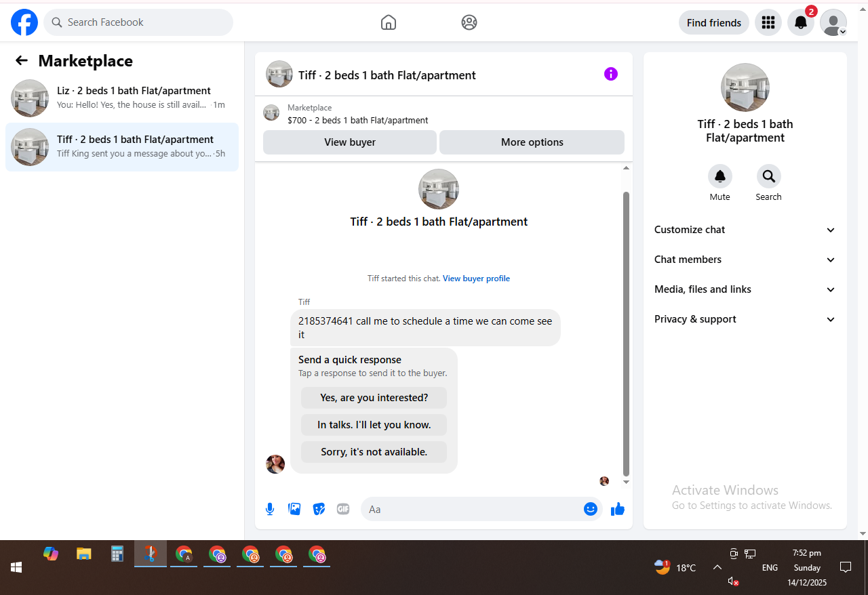868x595 pixels.
Task: Select the Tiff conversation in the list
Action: (122, 147)
